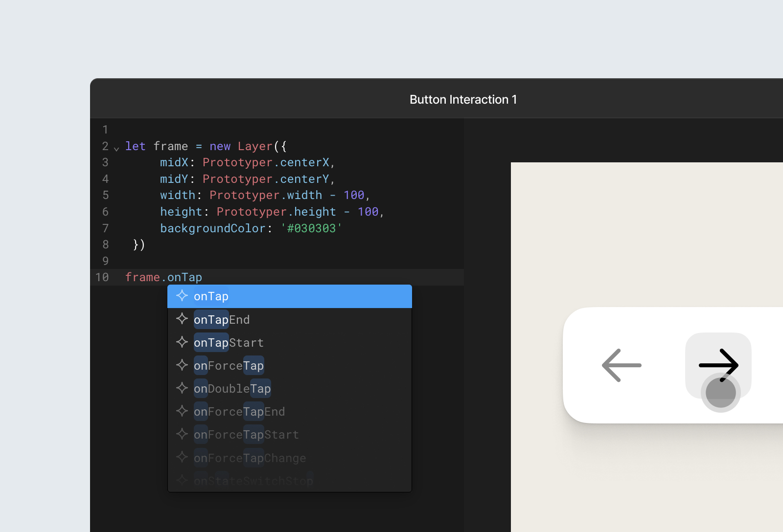Select the onStateSwitchStop suggestion at the bottom
The height and width of the screenshot is (532, 783).
click(x=253, y=480)
